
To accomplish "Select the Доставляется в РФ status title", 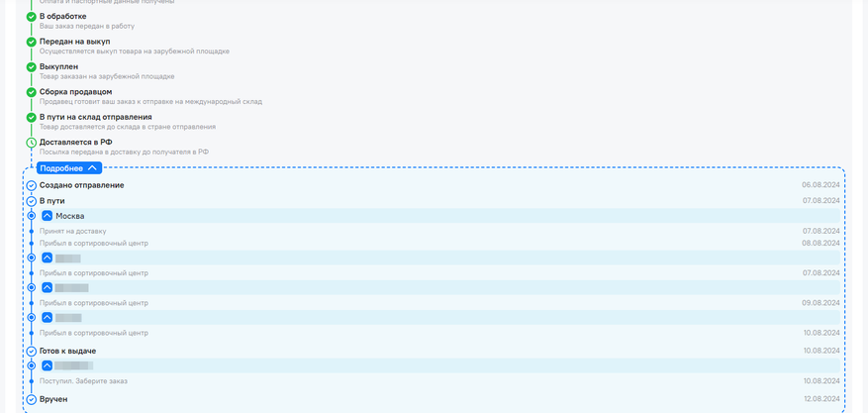I will point(76,143).
